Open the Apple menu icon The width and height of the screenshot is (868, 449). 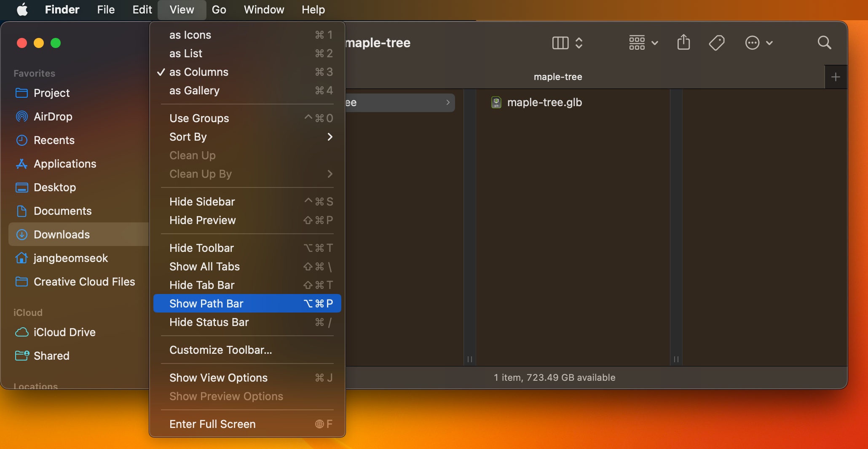tap(22, 9)
